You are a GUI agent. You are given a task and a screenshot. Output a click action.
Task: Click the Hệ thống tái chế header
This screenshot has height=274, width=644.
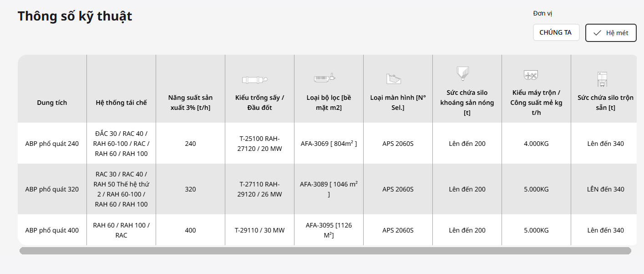[x=121, y=103]
